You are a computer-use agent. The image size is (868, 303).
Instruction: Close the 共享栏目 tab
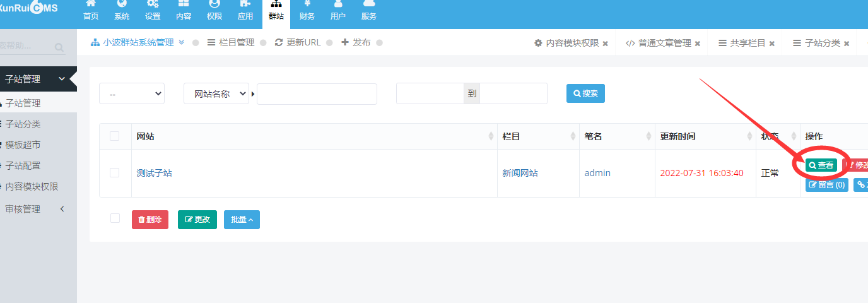(x=772, y=44)
